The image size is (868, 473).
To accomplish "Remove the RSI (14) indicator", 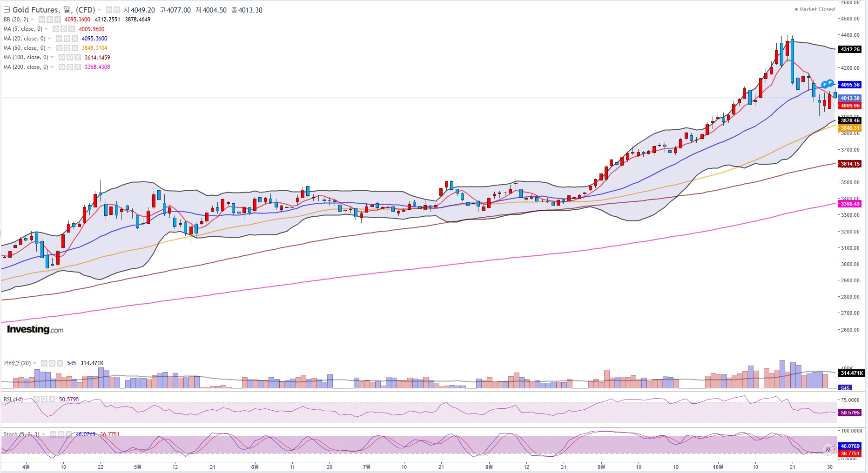I will point(52,399).
